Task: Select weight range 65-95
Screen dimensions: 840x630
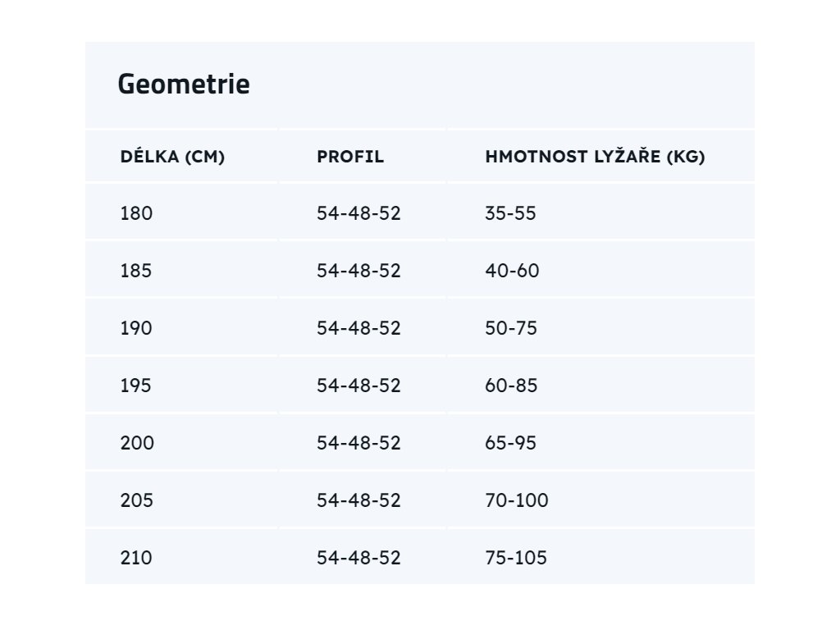Action: click(x=510, y=443)
